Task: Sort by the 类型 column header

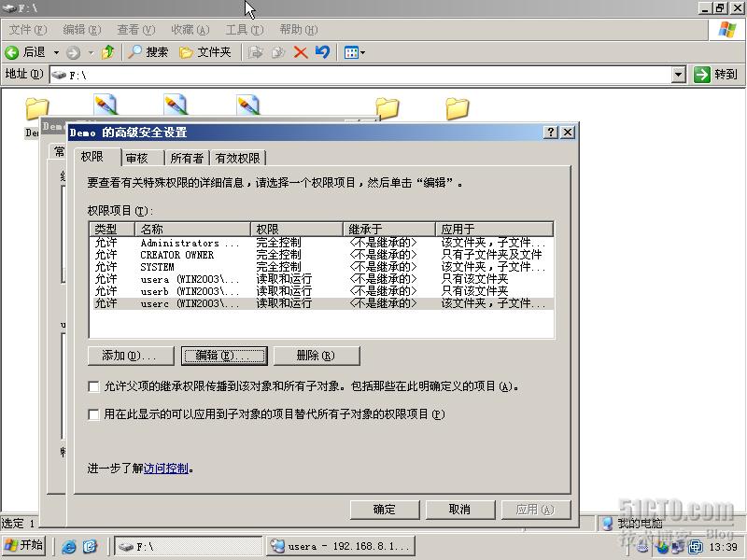Action: [112, 229]
